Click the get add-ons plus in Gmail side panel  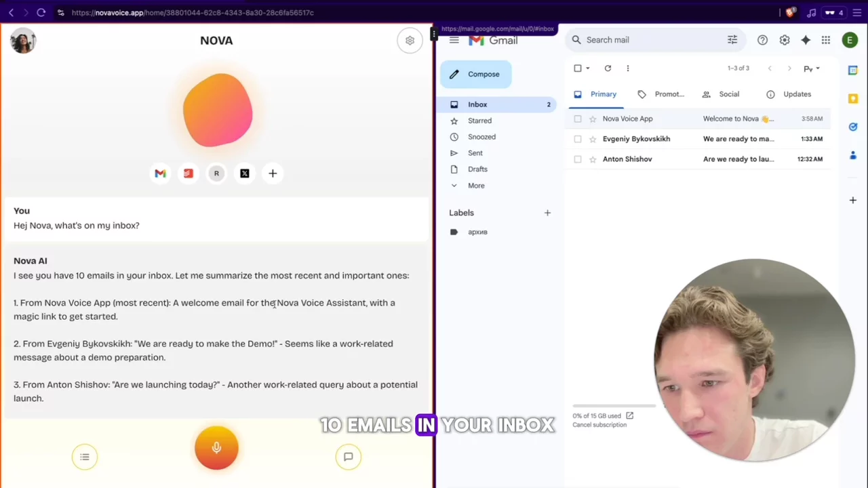(x=853, y=200)
